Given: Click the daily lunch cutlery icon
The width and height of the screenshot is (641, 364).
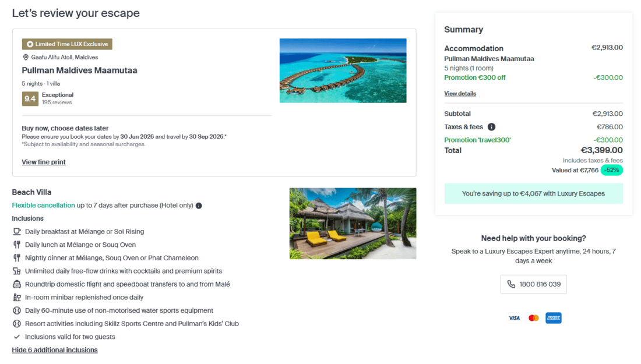Looking at the screenshot, I should point(17,245).
